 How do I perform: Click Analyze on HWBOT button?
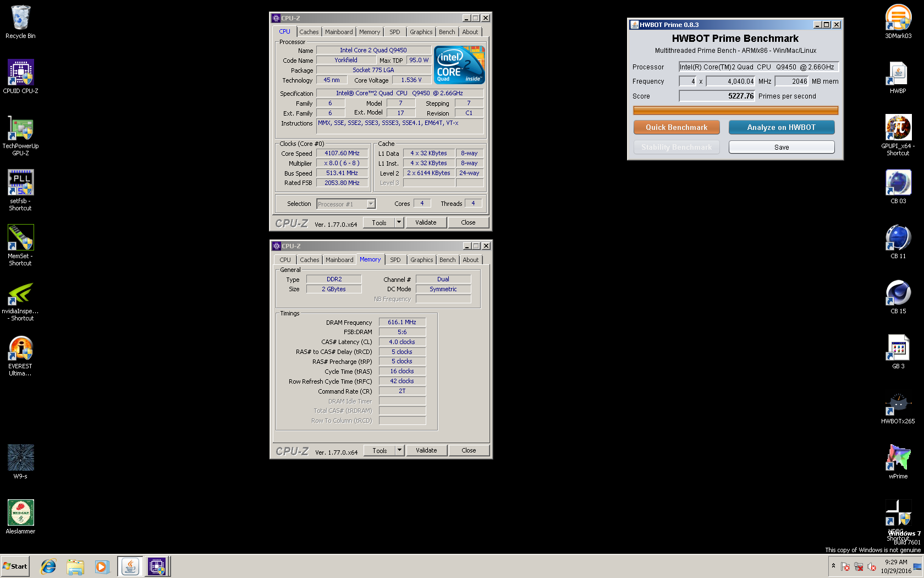(x=782, y=127)
